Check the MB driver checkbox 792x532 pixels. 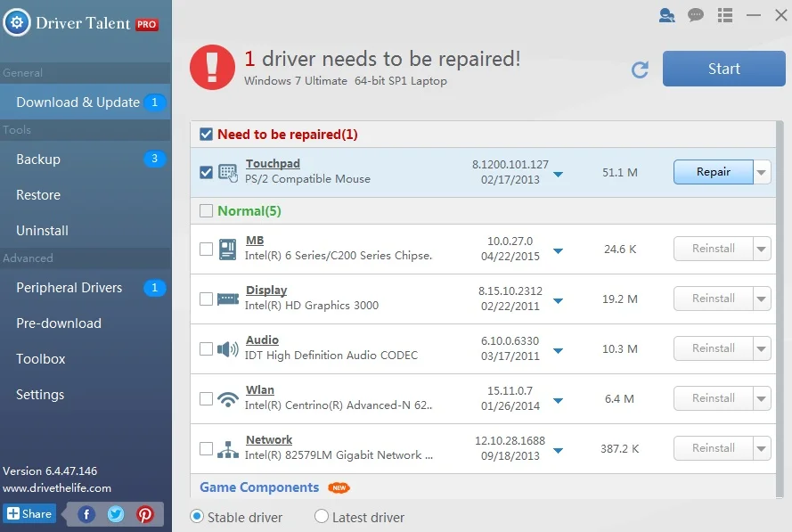point(206,250)
